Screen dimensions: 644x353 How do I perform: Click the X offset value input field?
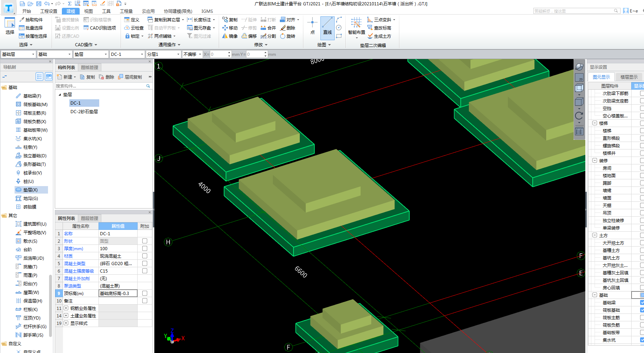pyautogui.click(x=218, y=54)
